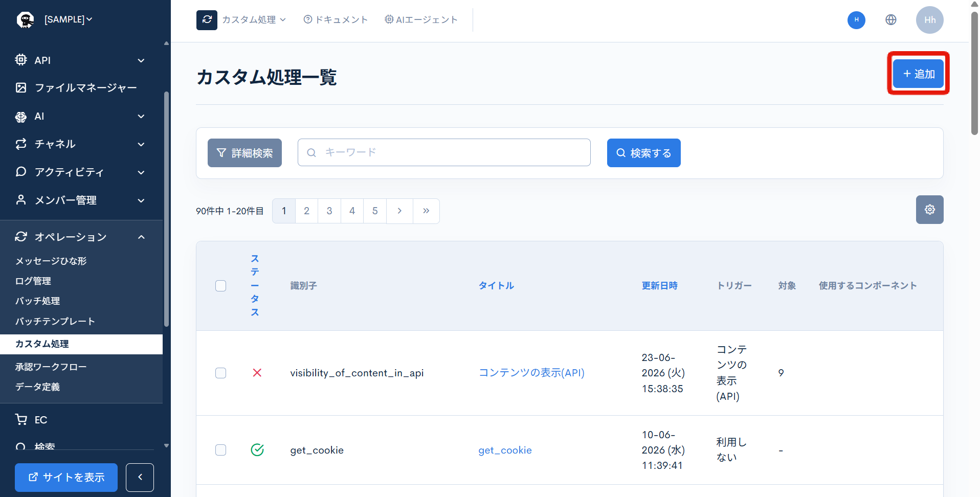This screenshot has height=497, width=980.
Task: Click the API chip icon in sidebar
Action: (21, 60)
